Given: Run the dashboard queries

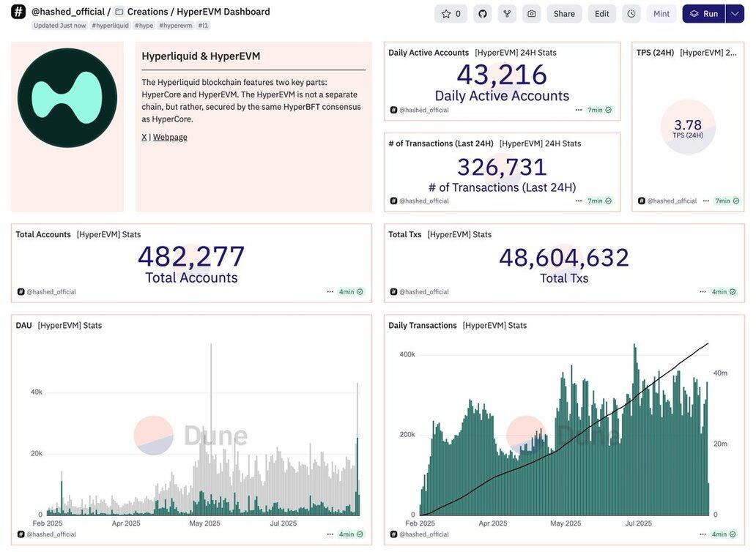Looking at the screenshot, I should point(705,14).
